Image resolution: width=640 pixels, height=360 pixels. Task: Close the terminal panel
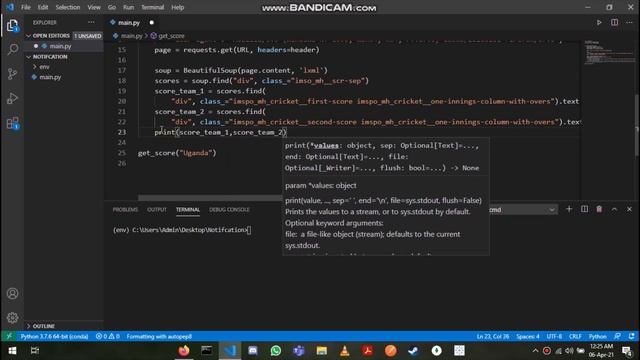pos(629,209)
